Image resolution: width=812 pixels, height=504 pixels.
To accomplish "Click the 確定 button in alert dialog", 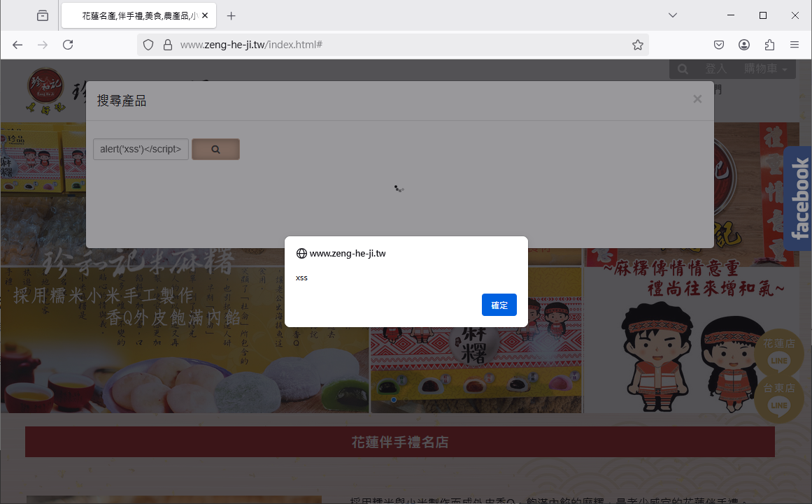I will [499, 305].
